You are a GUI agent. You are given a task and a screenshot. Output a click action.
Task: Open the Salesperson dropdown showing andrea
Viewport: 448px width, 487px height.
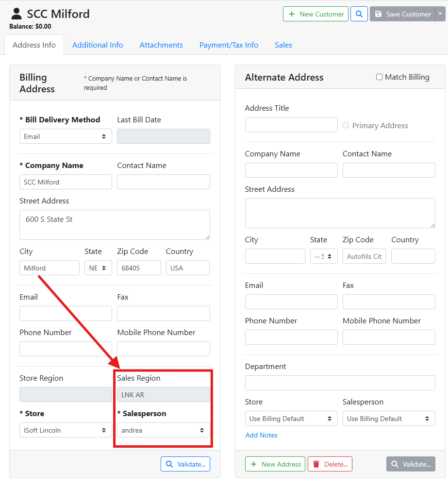tap(164, 430)
